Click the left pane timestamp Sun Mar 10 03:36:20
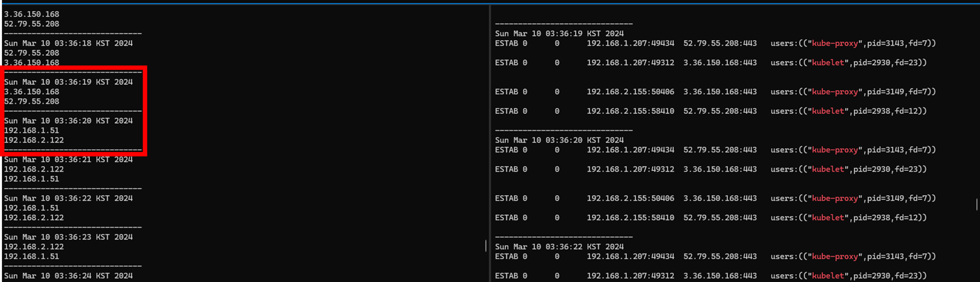The width and height of the screenshot is (980, 282). tap(69, 121)
